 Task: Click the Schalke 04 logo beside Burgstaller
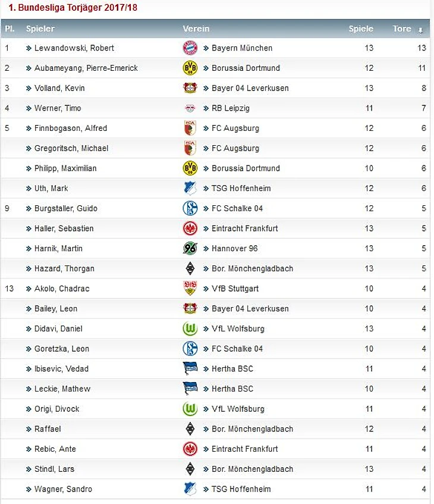point(190,208)
